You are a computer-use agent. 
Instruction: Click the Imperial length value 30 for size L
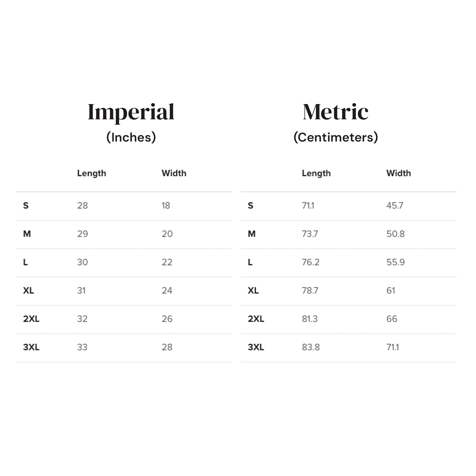pyautogui.click(x=83, y=262)
